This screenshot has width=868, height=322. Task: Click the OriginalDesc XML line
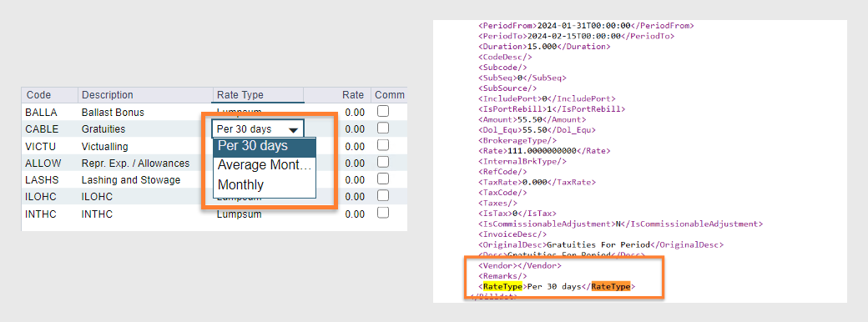tap(601, 244)
